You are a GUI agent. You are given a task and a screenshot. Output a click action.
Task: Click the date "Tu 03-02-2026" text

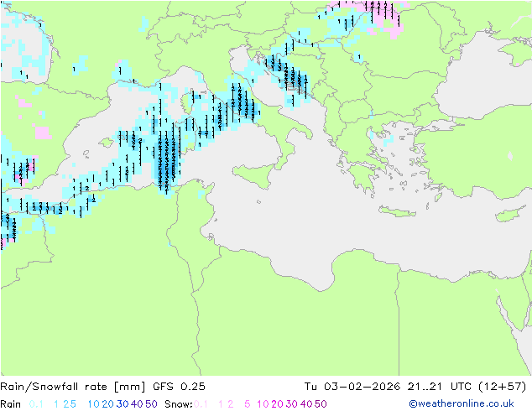point(352,387)
